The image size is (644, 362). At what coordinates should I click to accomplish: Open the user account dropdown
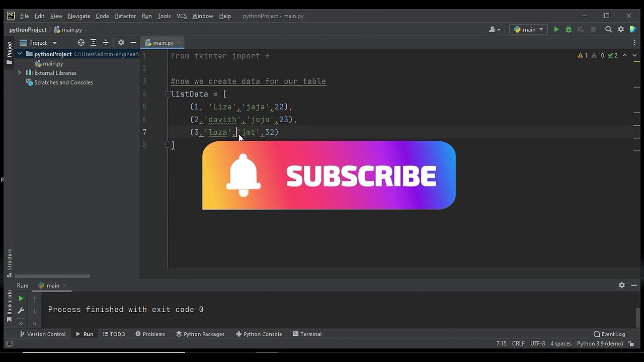click(x=495, y=30)
